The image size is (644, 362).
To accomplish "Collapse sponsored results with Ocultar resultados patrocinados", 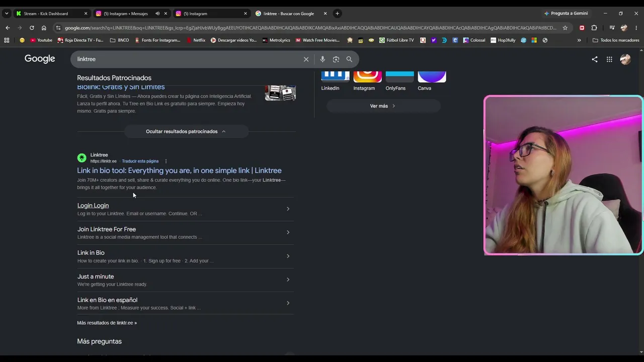I will (186, 132).
